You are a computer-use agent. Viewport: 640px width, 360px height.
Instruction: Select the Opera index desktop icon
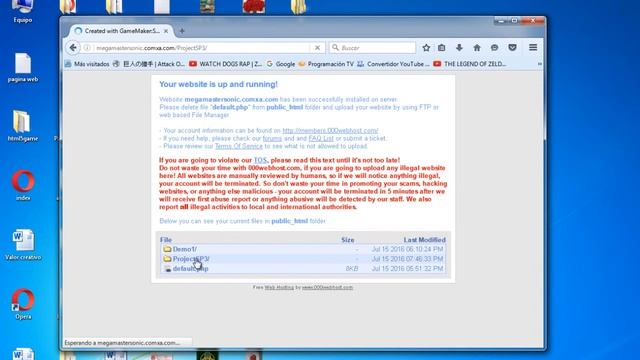coord(23,186)
